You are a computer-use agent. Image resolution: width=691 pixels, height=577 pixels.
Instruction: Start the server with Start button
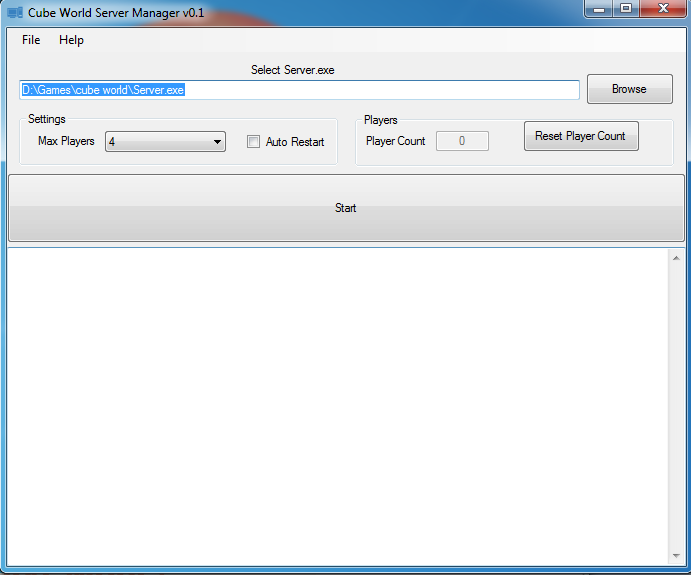point(345,208)
